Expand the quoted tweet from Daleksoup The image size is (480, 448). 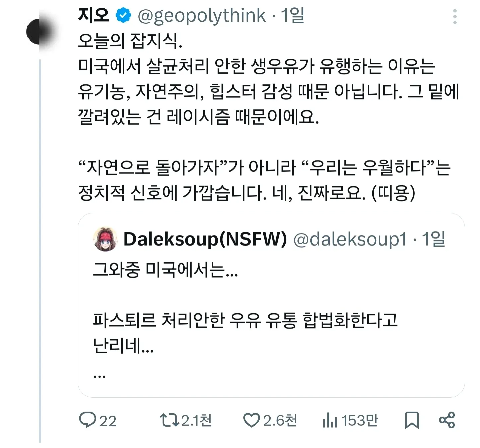(x=267, y=317)
